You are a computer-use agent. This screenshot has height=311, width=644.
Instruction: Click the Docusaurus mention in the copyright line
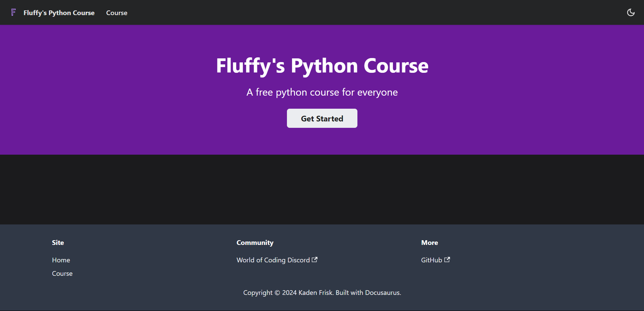[382, 293]
